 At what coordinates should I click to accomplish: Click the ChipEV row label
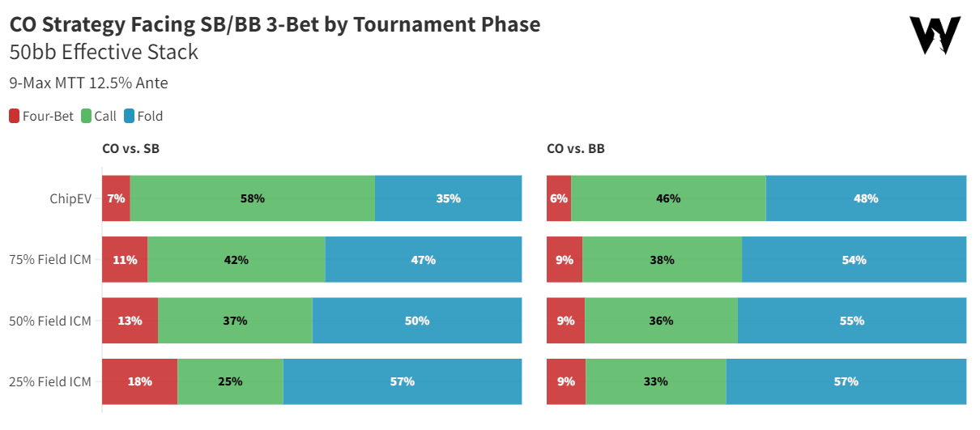(x=71, y=198)
